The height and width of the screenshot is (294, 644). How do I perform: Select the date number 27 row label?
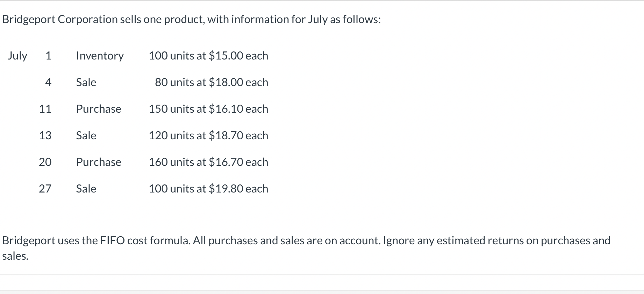[x=45, y=189]
